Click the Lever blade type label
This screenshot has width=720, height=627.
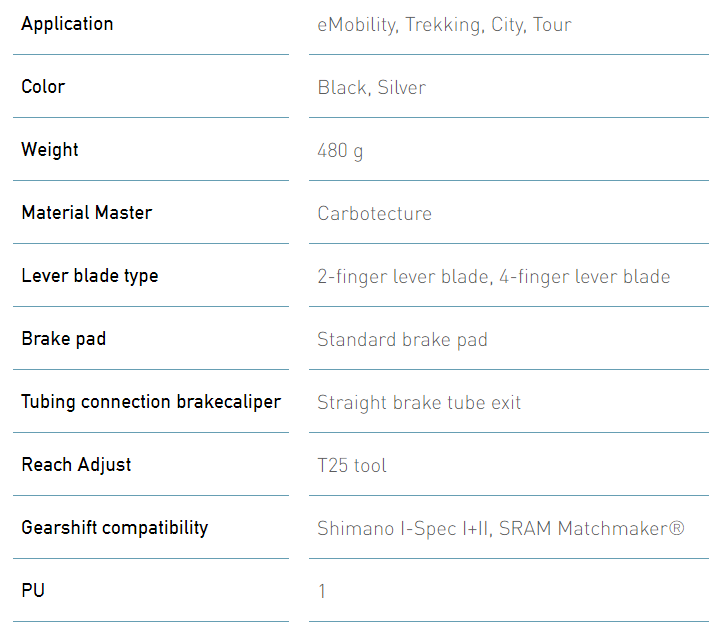[90, 276]
